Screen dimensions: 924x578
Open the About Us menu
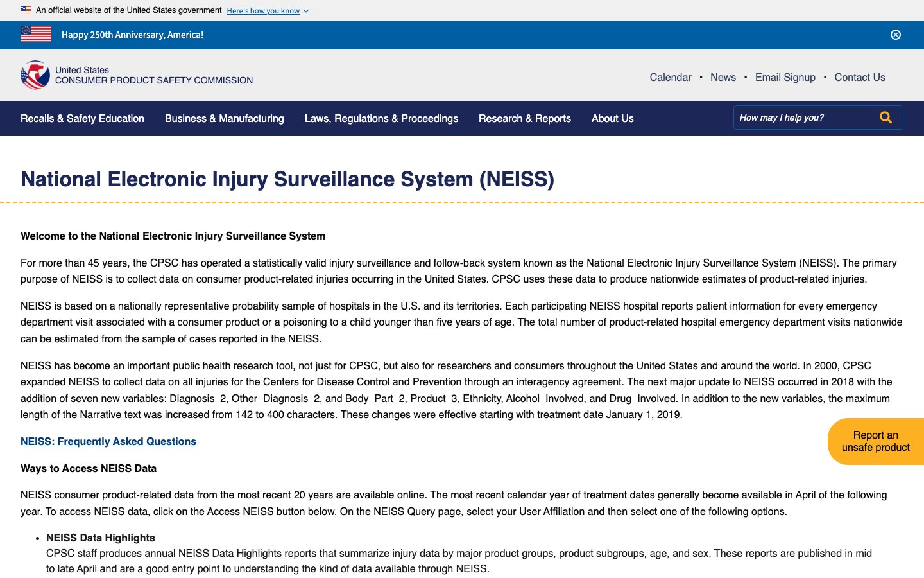613,118
